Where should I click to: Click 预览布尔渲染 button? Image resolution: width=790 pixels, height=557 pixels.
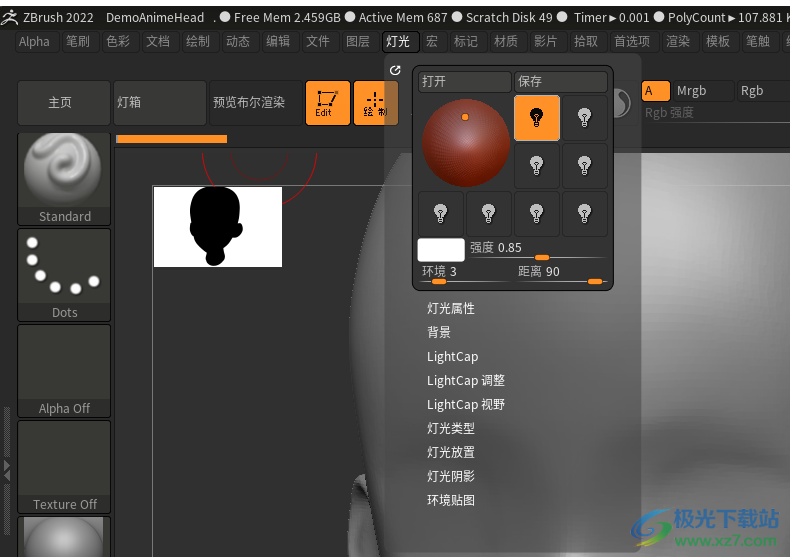[x=255, y=103]
